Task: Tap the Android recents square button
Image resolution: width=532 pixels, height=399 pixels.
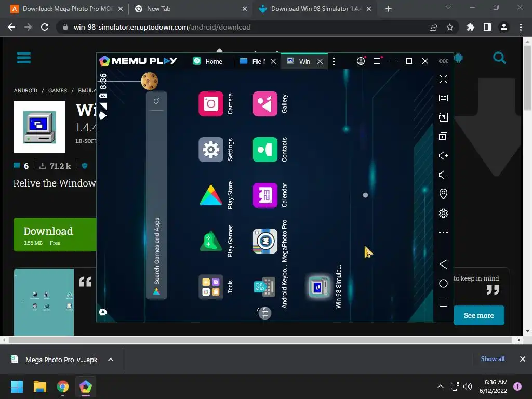Action: pyautogui.click(x=443, y=302)
